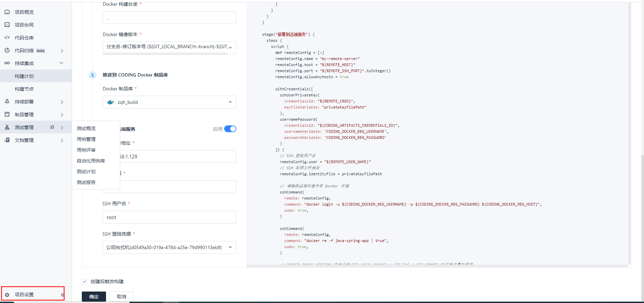The width and height of the screenshot is (644, 303).
Task: Open 构建节点 in the sidebar
Action: pyautogui.click(x=36, y=89)
